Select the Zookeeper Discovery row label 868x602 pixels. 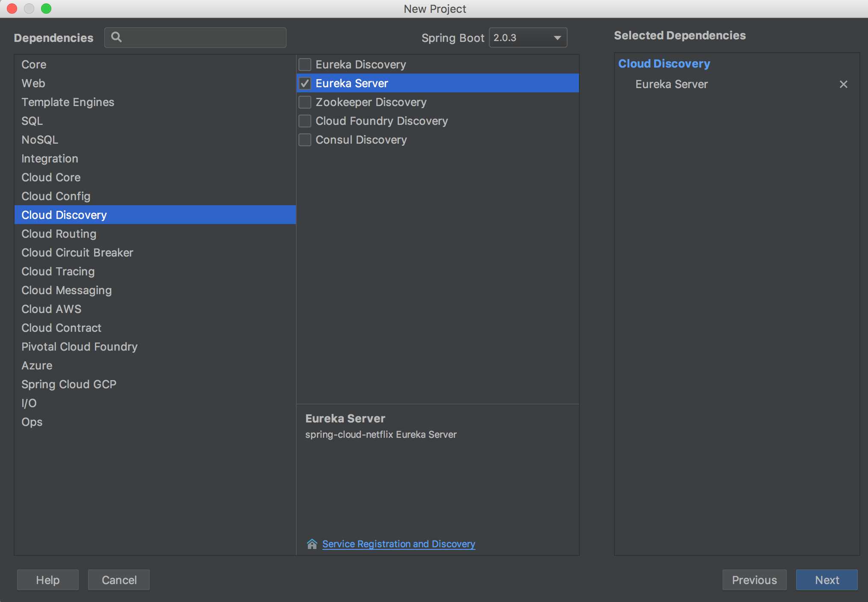371,102
